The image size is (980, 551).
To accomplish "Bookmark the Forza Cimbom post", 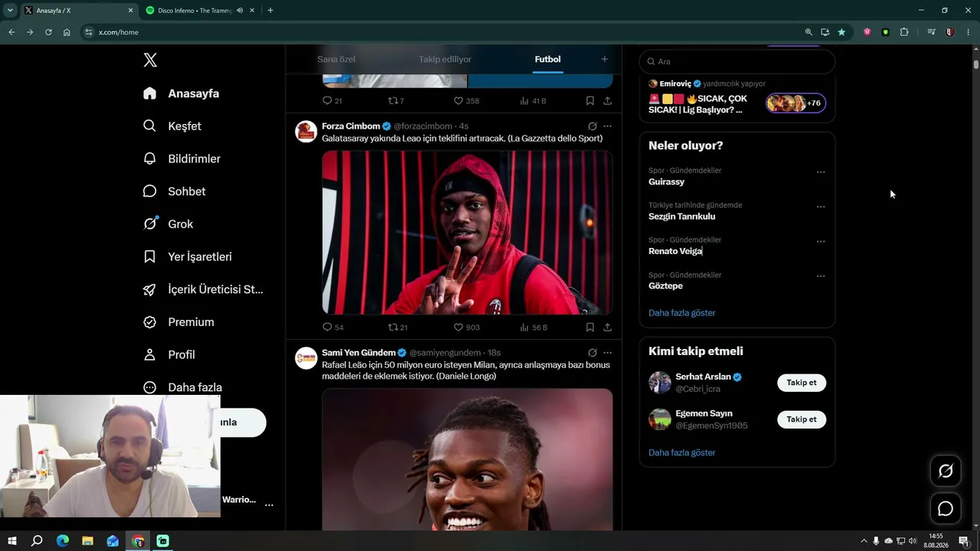I will coord(590,327).
